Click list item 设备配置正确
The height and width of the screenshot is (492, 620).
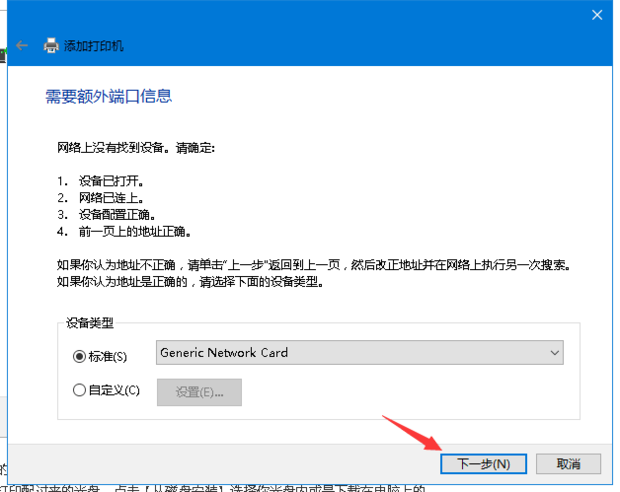(117, 214)
